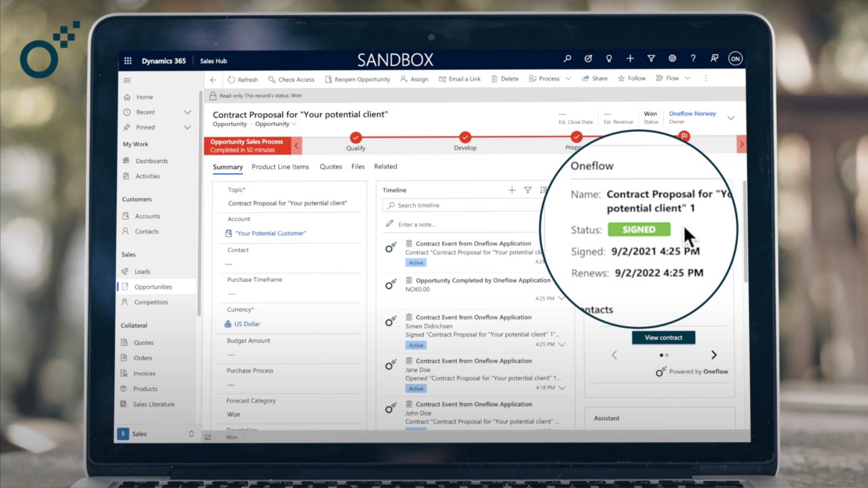The width and height of the screenshot is (868, 488).
Task: Click Email a Link command
Action: click(x=460, y=79)
